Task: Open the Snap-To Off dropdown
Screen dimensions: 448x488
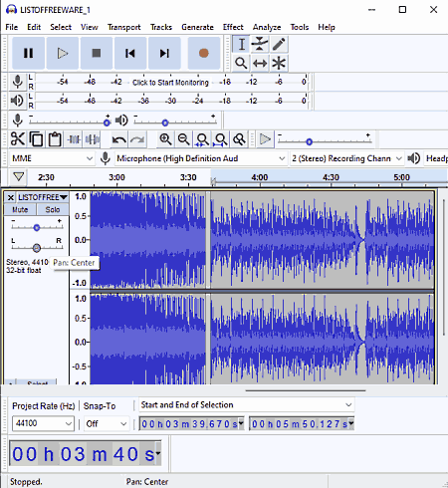Action: (x=106, y=423)
